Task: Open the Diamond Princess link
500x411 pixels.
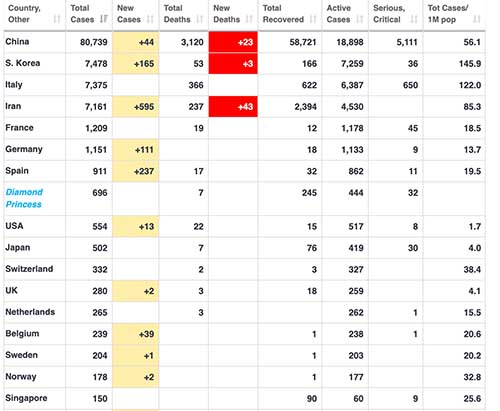Action: coord(24,198)
